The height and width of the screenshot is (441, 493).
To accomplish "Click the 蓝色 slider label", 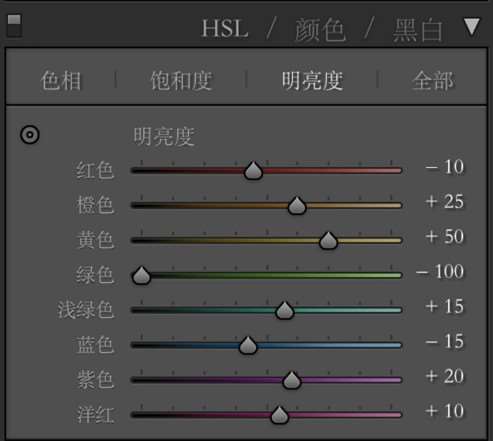I will click(95, 345).
